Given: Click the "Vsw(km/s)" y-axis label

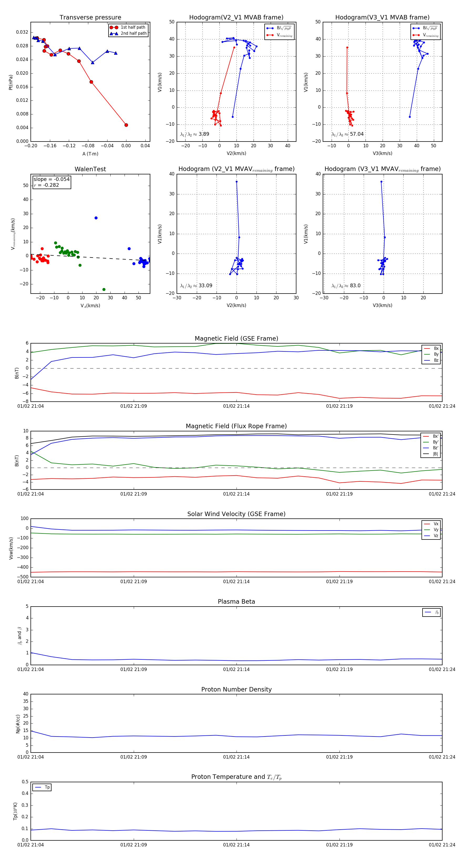Looking at the screenshot, I should [x=11, y=549].
